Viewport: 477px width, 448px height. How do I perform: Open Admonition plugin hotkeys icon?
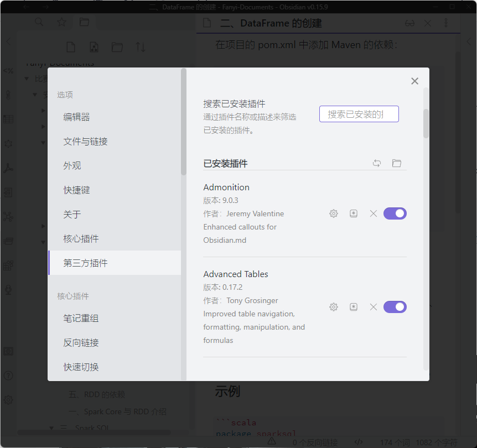coord(353,213)
